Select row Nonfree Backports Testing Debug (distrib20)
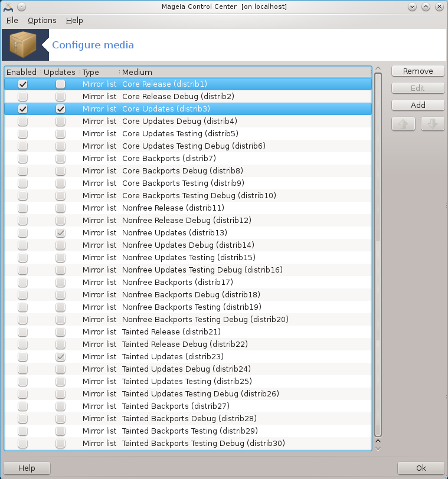The image size is (448, 479). (188, 320)
